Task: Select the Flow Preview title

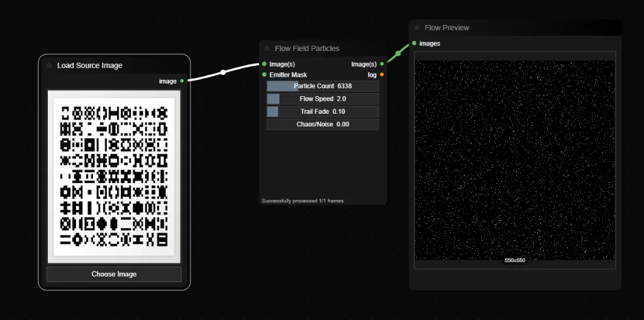Action: [447, 28]
